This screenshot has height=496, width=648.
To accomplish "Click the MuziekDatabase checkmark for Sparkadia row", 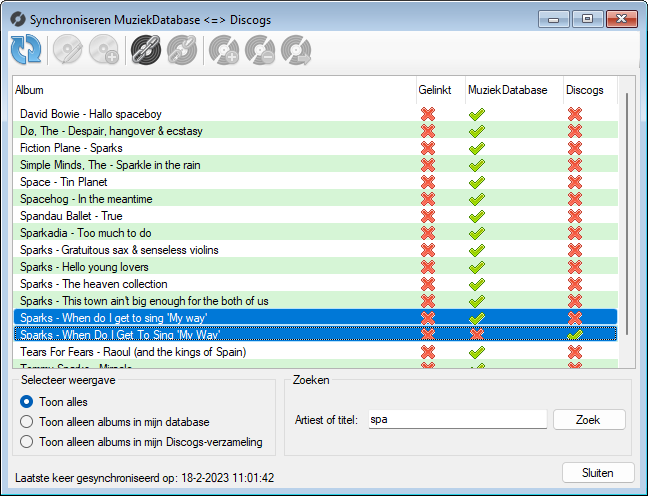I will (x=477, y=233).
